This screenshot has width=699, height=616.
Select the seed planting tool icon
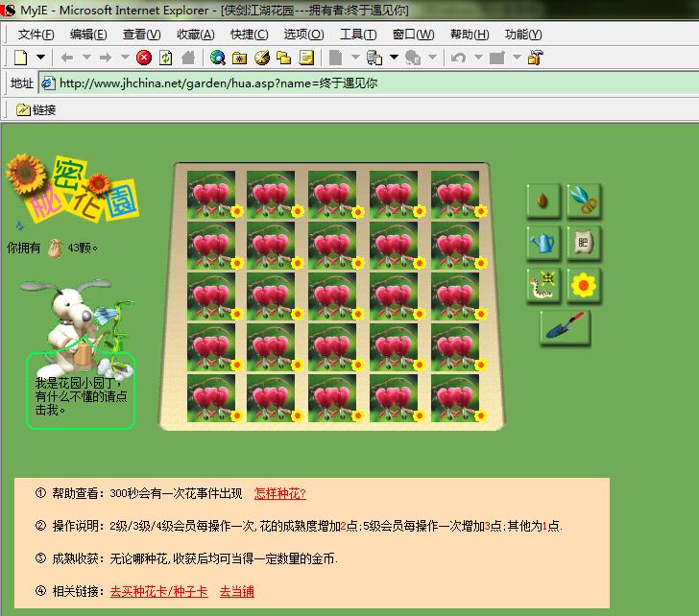[543, 201]
